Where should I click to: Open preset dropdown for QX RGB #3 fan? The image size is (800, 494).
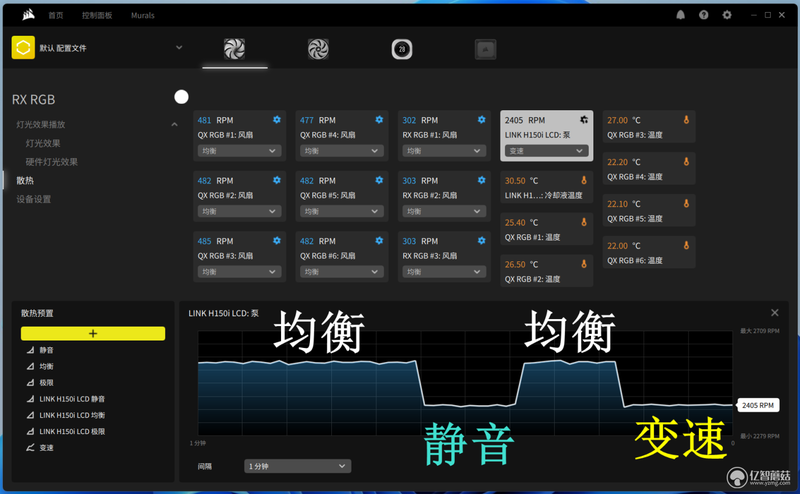click(x=239, y=271)
